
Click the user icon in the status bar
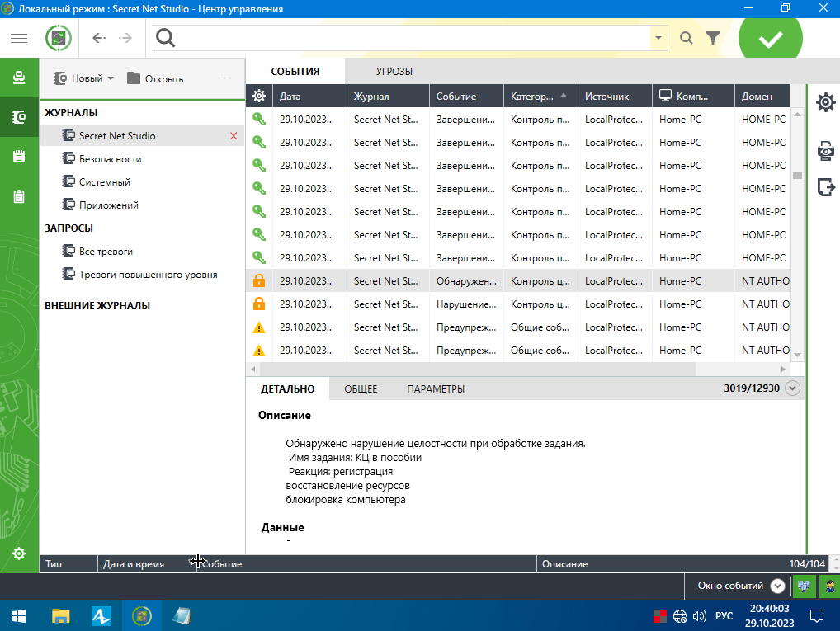click(x=829, y=586)
